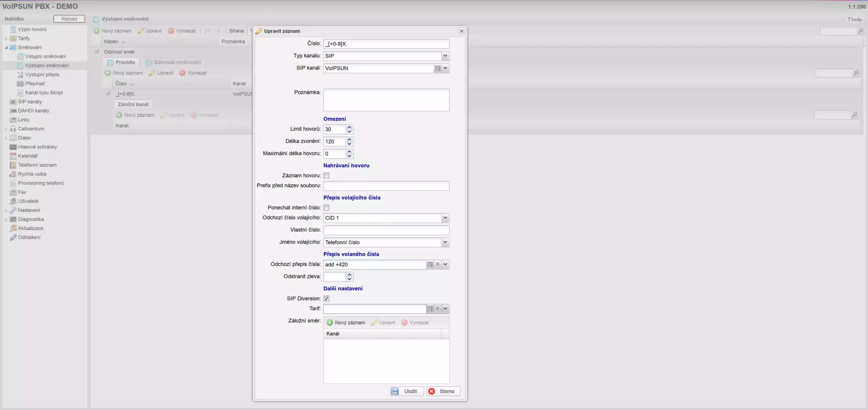Select Záložní kanál tab

[133, 105]
